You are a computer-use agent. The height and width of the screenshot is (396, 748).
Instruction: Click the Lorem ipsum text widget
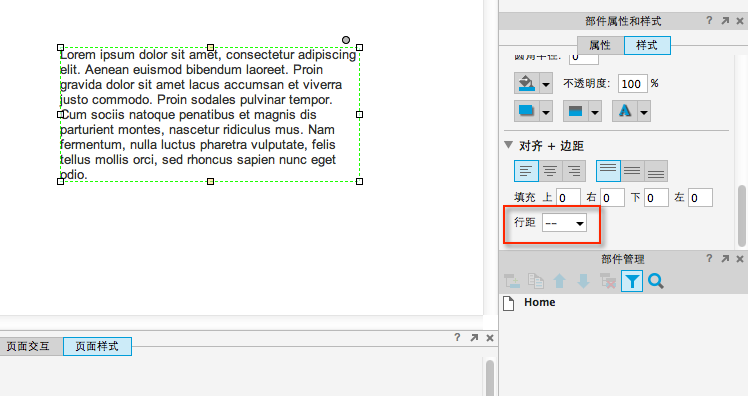[x=210, y=115]
